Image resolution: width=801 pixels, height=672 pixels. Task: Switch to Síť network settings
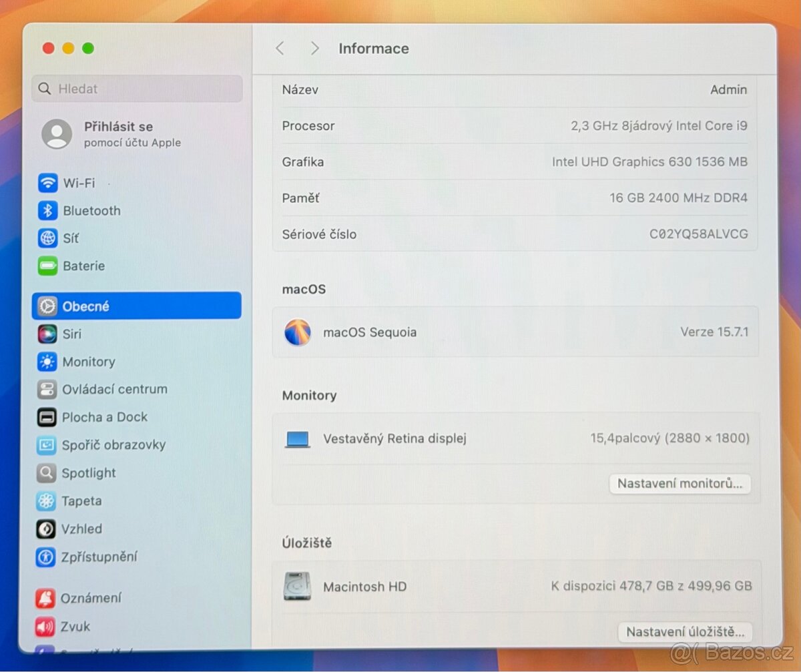click(72, 238)
